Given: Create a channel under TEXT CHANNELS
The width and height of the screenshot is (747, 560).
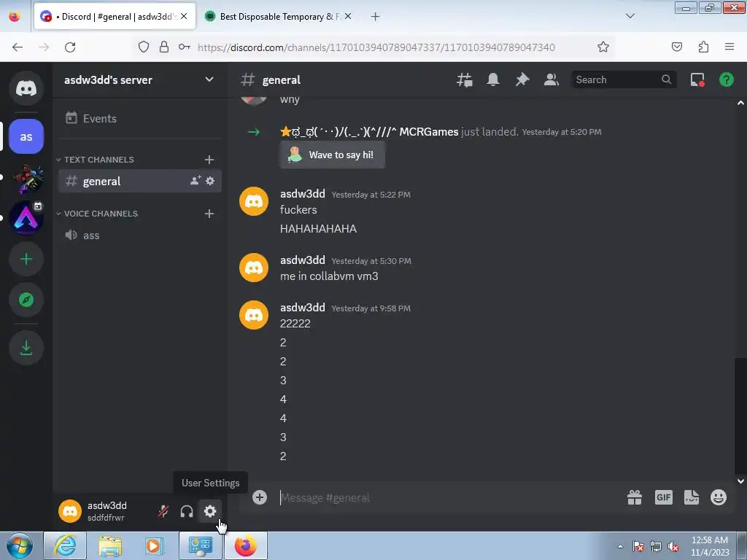Looking at the screenshot, I should coord(209,160).
